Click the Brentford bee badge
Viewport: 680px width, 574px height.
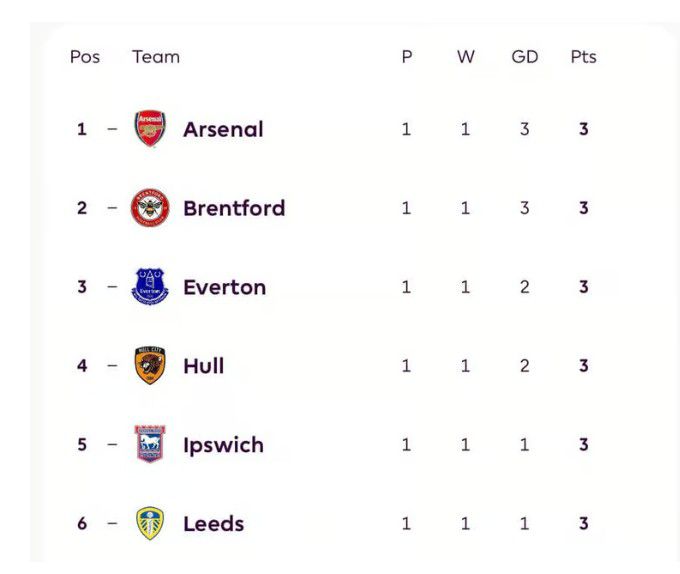150,208
